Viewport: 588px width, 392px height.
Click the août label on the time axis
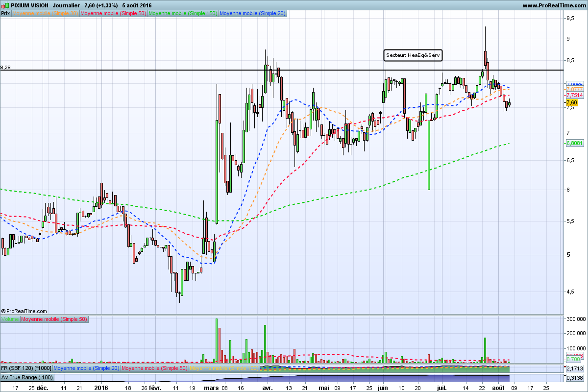499,387
